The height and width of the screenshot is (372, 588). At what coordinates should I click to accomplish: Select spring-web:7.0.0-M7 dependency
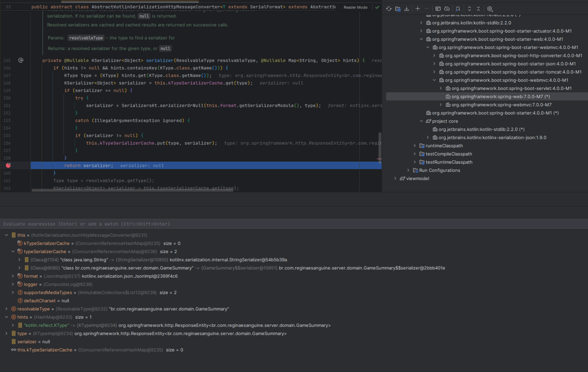pyautogui.click(x=487, y=96)
